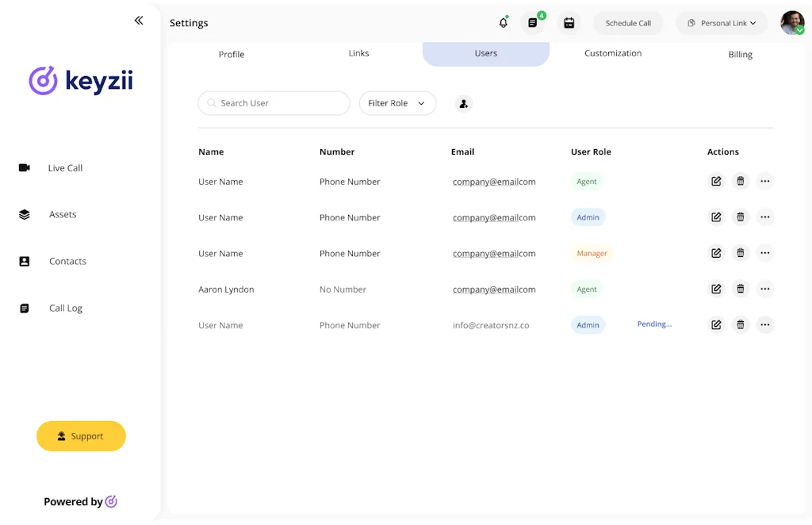Image resolution: width=812 pixels, height=525 pixels.
Task: Edit the Aaron Lyndon user row
Action: pyautogui.click(x=716, y=289)
